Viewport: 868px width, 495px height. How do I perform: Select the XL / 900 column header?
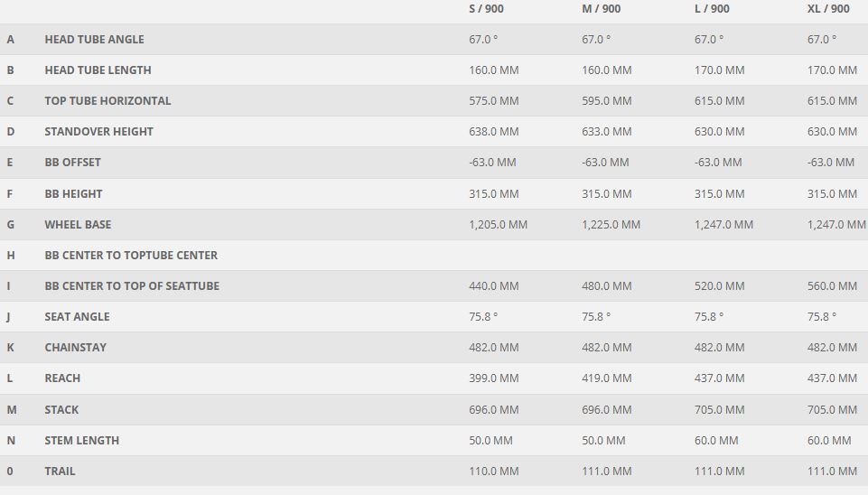(828, 9)
